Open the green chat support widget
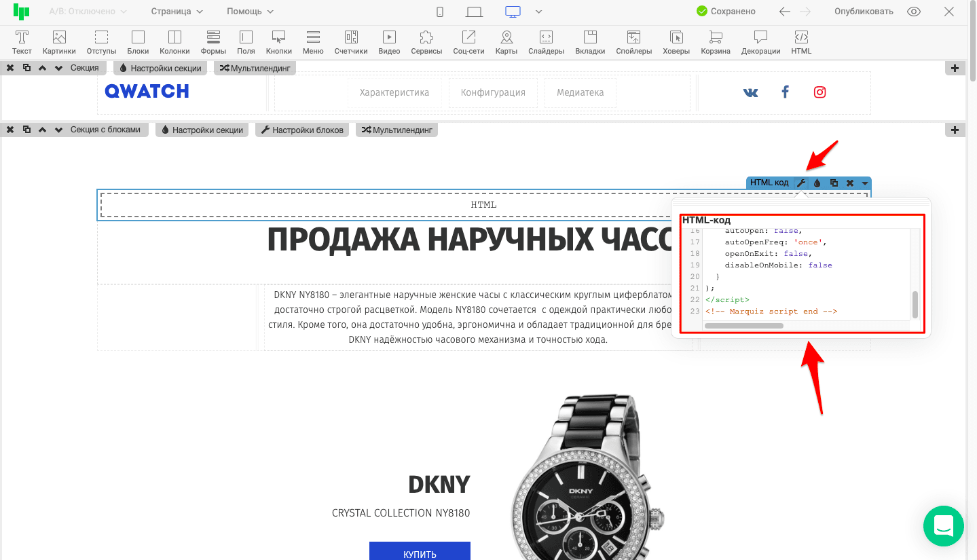Screen dimensions: 977x560 point(944,526)
